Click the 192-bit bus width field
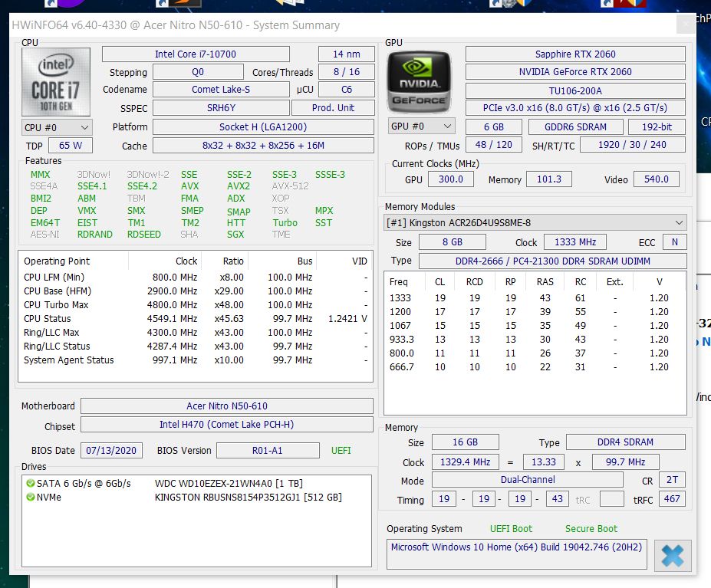Image resolution: width=711 pixels, height=588 pixels. (x=657, y=127)
